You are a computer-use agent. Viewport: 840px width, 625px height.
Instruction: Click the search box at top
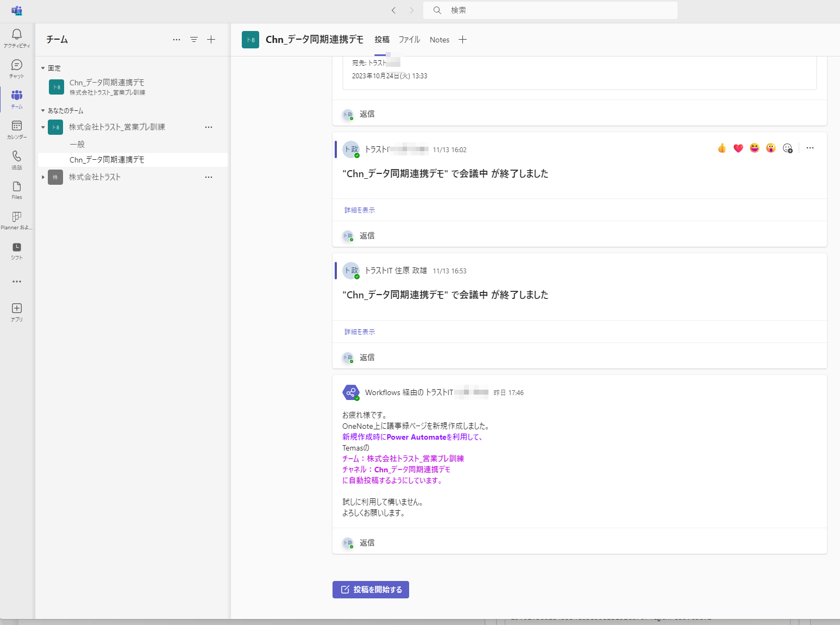point(550,10)
